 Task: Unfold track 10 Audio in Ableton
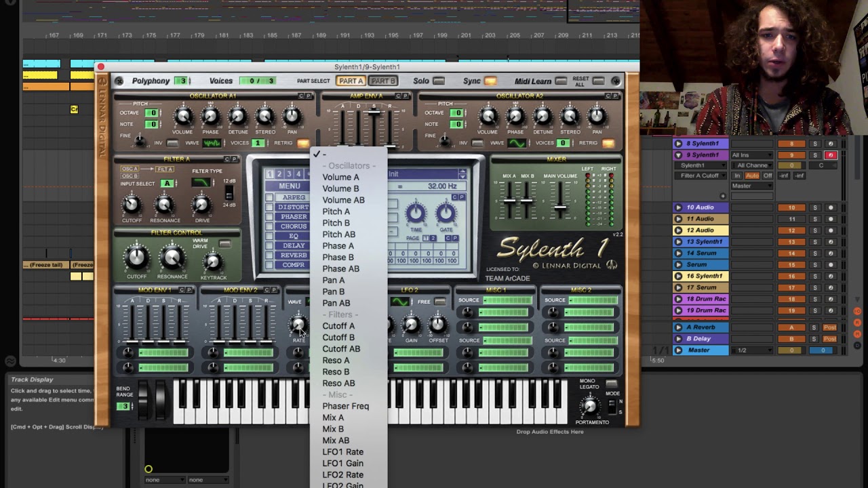tap(678, 207)
